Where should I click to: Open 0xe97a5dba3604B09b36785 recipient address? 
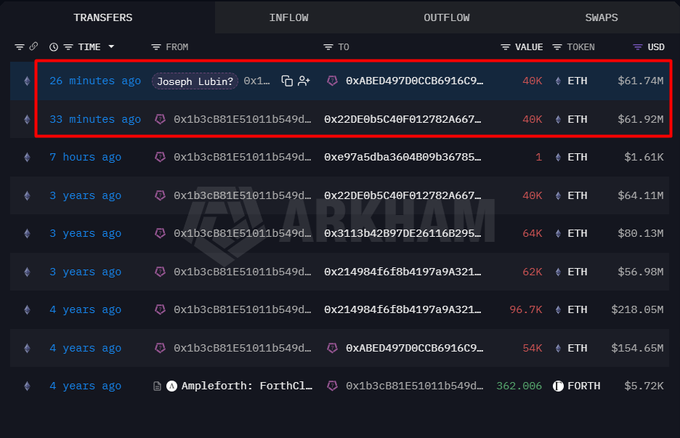tap(402, 157)
